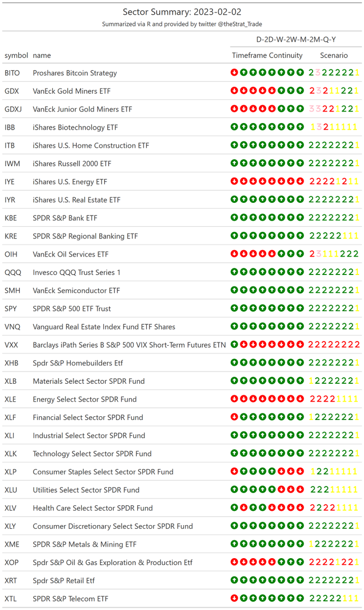This screenshot has height=610, width=364.
Task: Click scenario '22222222' in the VXX row
Action: (x=334, y=345)
